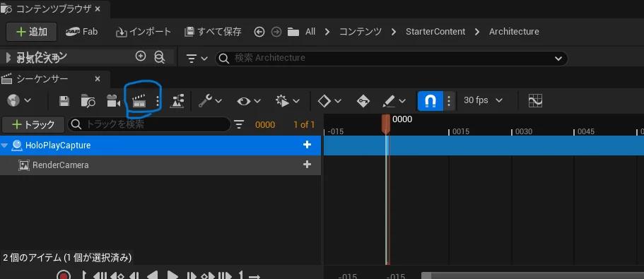Click plus icon on RenderCamera row
This screenshot has width=644, height=279.
click(x=307, y=165)
